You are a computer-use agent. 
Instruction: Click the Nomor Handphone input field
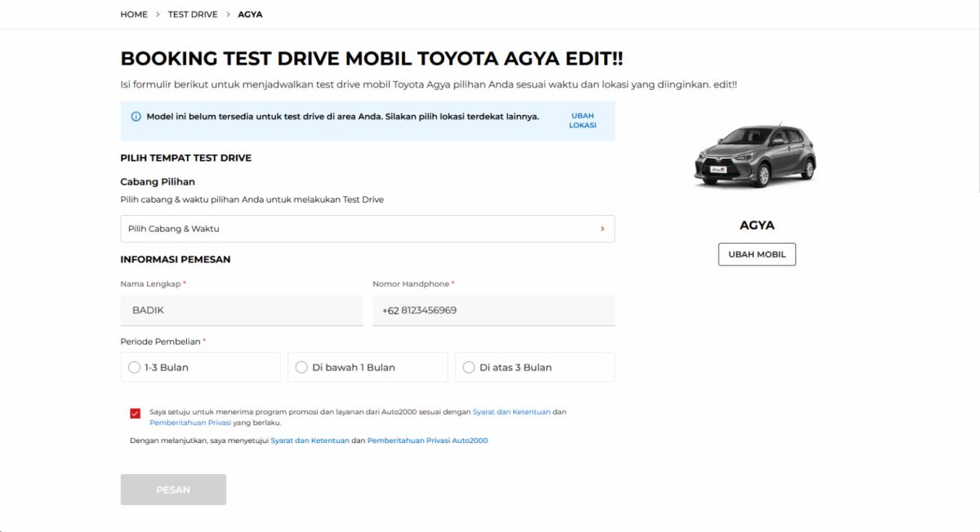point(493,311)
